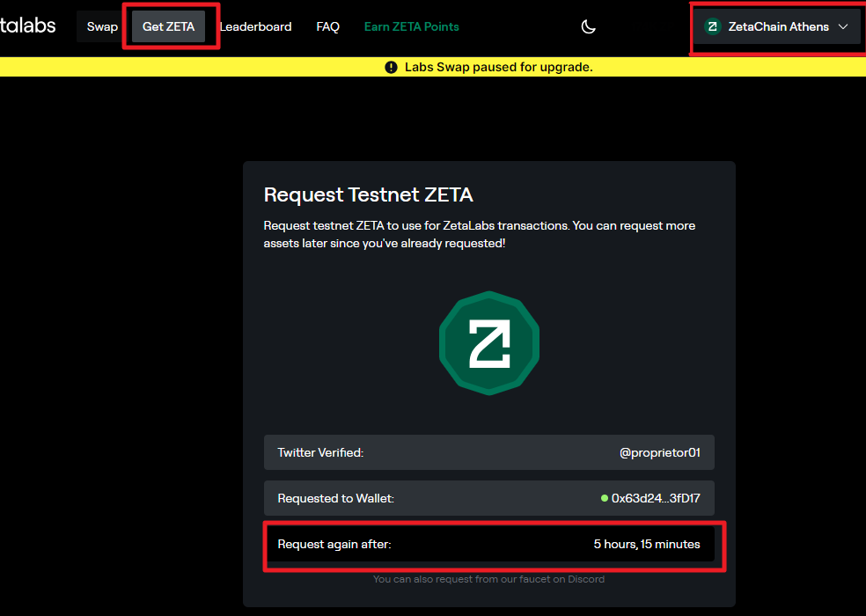Image resolution: width=866 pixels, height=616 pixels.
Task: Open the Swap tab
Action: [102, 26]
